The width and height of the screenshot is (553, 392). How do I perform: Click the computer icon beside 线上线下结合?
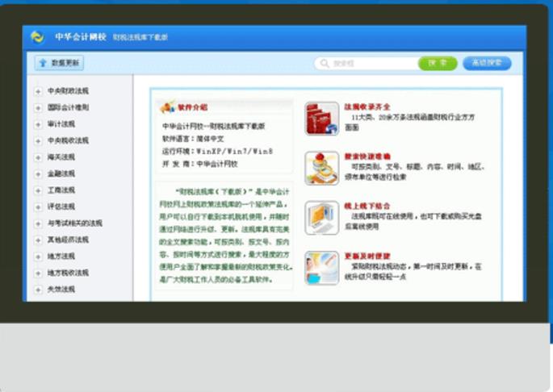(x=321, y=218)
